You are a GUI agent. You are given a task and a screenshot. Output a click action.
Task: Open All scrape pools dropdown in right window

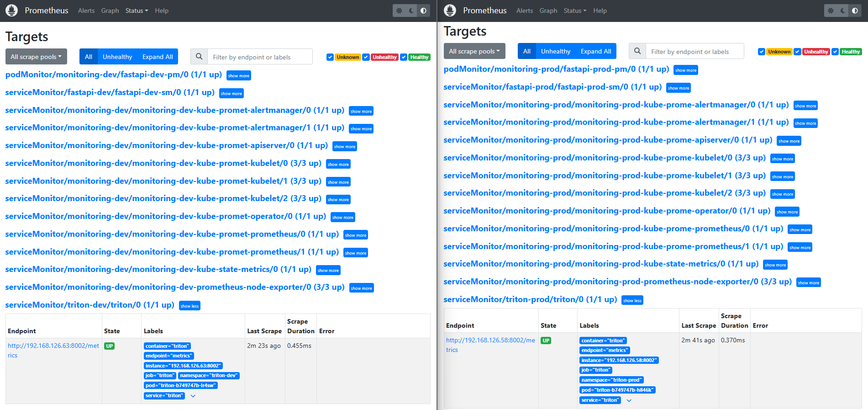pos(474,51)
